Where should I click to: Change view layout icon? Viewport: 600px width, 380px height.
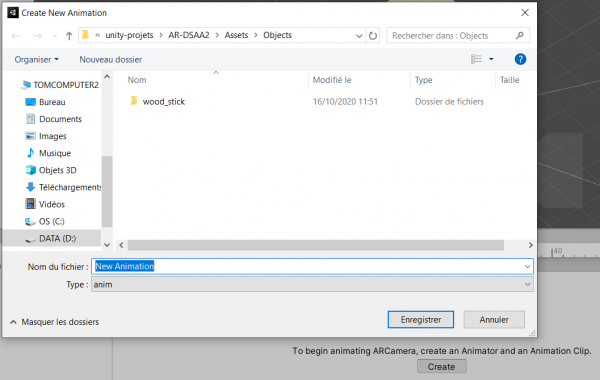tap(476, 59)
